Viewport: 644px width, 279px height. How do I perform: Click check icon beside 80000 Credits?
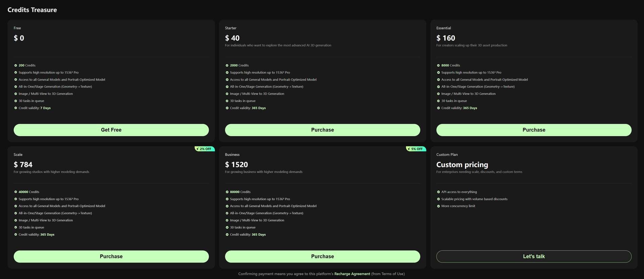pyautogui.click(x=227, y=192)
